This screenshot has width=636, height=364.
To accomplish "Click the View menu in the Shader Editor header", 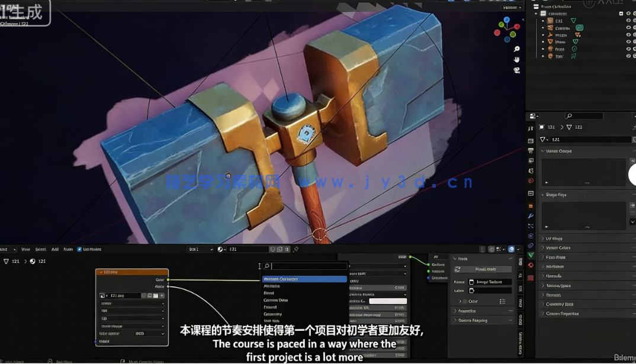I will [26, 249].
